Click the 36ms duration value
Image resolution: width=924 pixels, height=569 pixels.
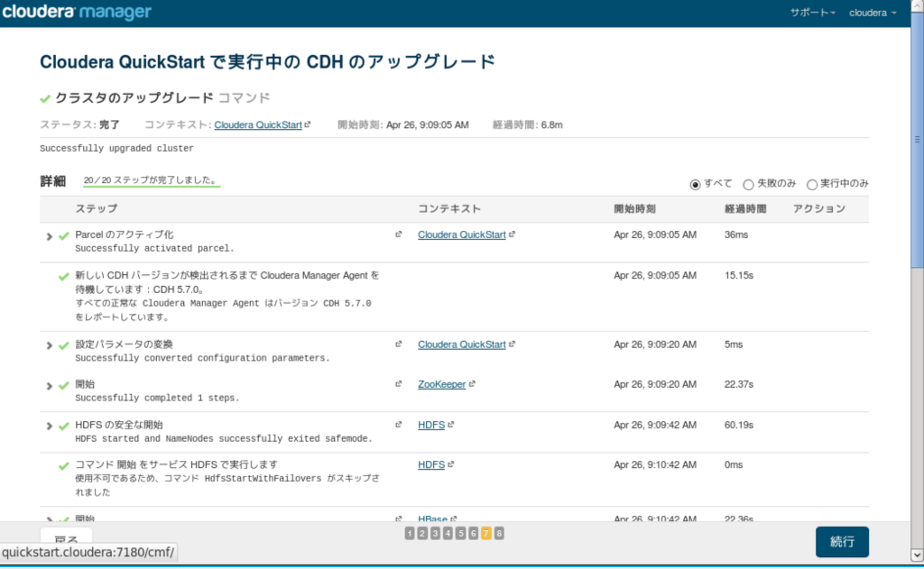coord(736,234)
